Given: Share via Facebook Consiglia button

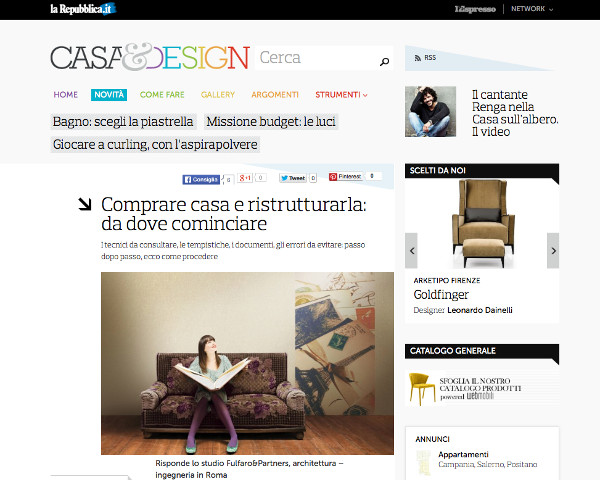Looking at the screenshot, I should point(201,179).
